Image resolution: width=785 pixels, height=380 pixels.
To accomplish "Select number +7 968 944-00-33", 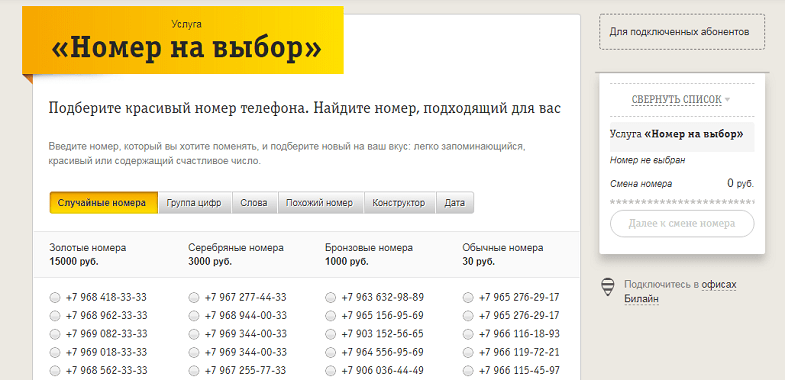I will [194, 316].
